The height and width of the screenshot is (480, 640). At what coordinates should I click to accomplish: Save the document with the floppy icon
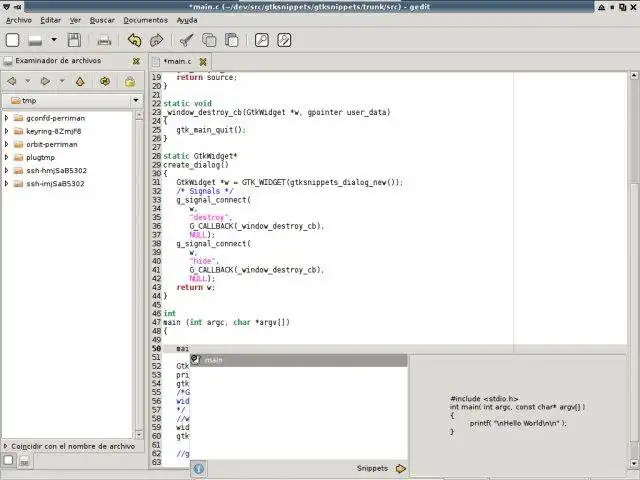pyautogui.click(x=74, y=40)
